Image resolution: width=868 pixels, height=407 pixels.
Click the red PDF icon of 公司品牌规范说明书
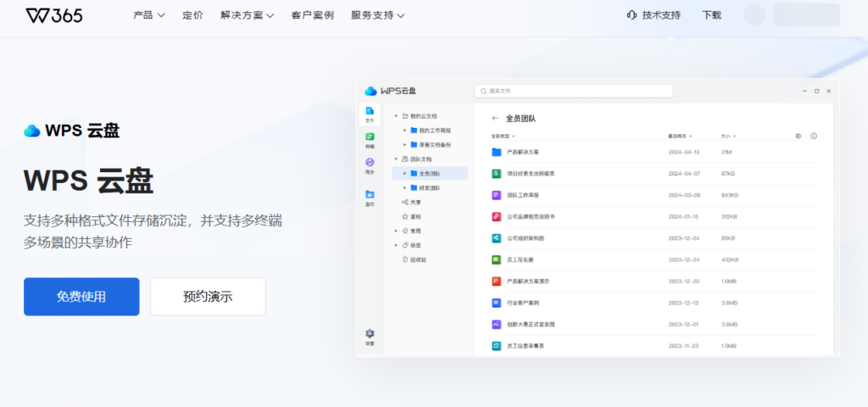(x=497, y=216)
